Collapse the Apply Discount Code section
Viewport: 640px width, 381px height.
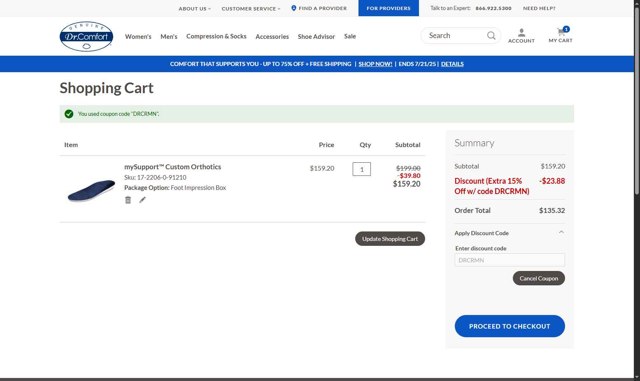pos(561,232)
